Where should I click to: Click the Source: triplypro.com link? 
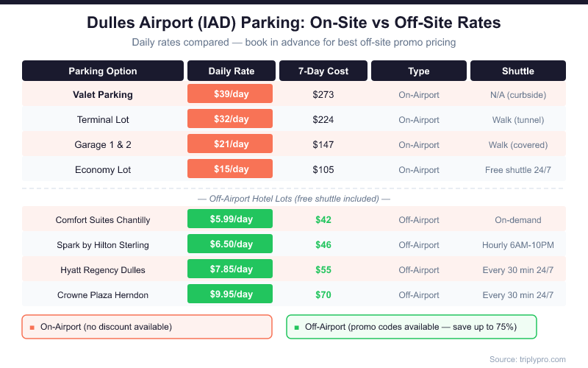click(x=526, y=358)
